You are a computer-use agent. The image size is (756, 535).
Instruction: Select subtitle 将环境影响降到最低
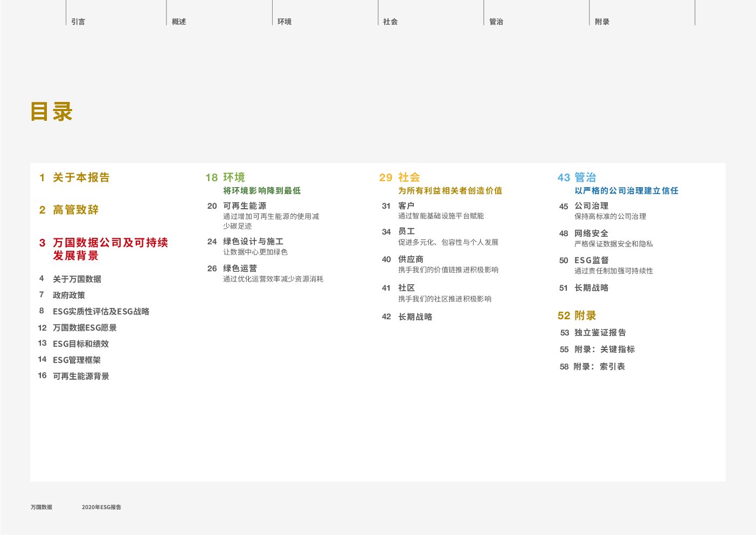[x=262, y=191]
